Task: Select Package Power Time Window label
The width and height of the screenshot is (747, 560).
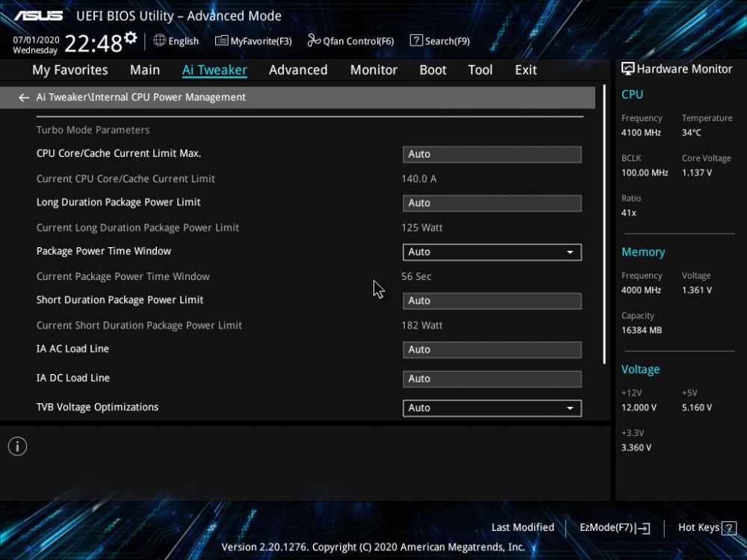Action: [103, 251]
